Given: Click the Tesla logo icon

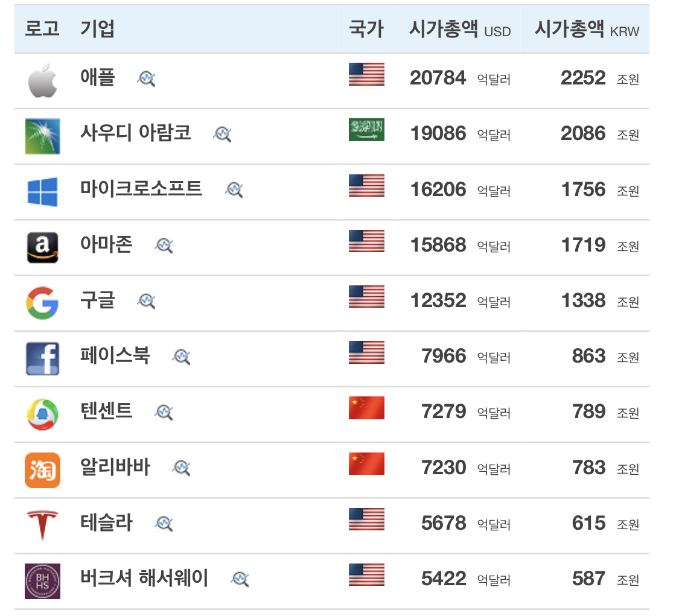Looking at the screenshot, I should (42, 521).
